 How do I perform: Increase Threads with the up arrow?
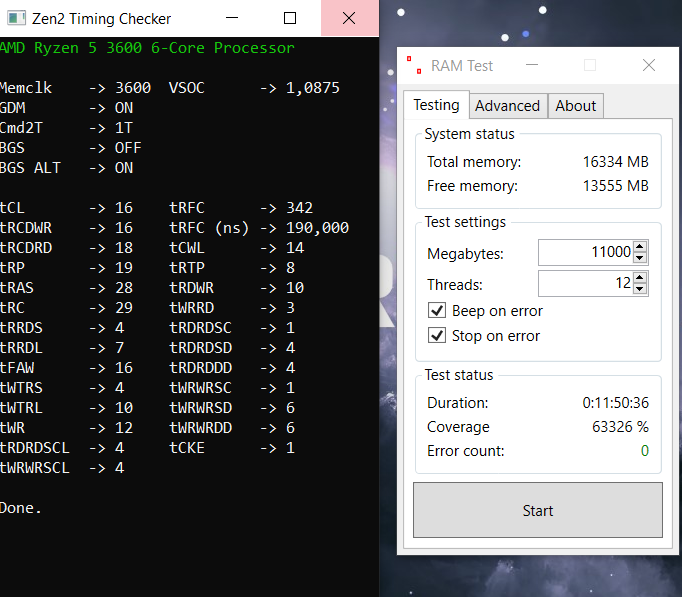[x=639, y=277]
